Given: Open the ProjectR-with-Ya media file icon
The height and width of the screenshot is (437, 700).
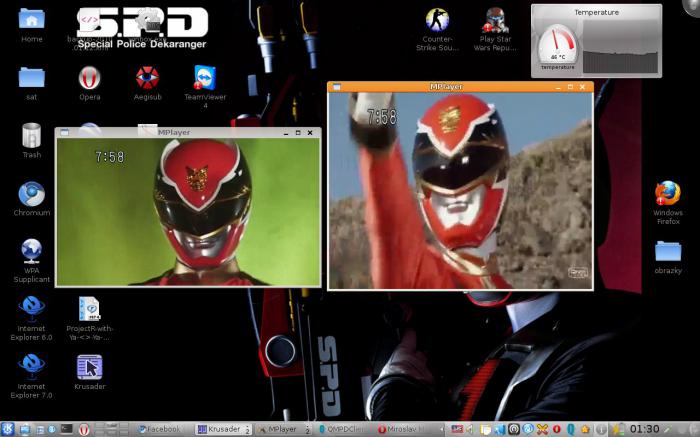Looking at the screenshot, I should pyautogui.click(x=89, y=318).
